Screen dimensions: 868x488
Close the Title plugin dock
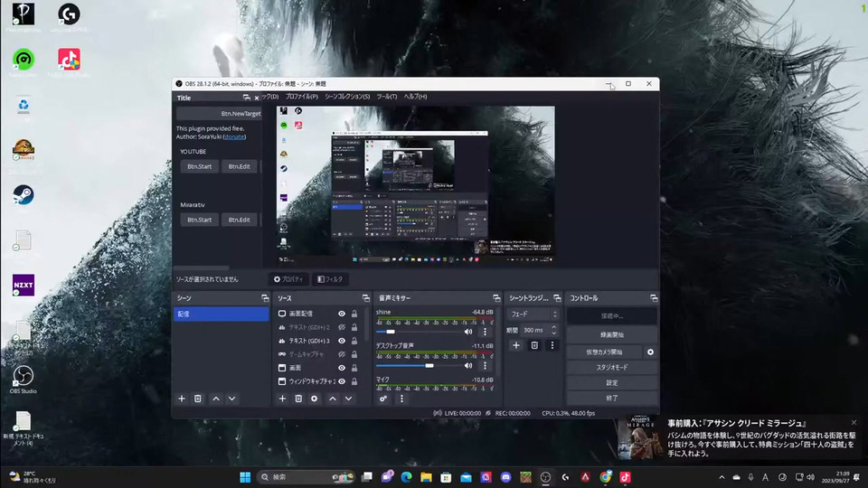(x=256, y=98)
